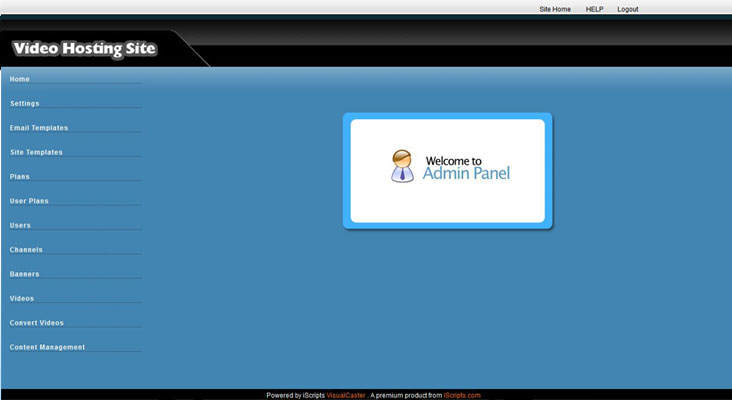Navigate to Users management
This screenshot has height=400, width=732.
(x=20, y=225)
